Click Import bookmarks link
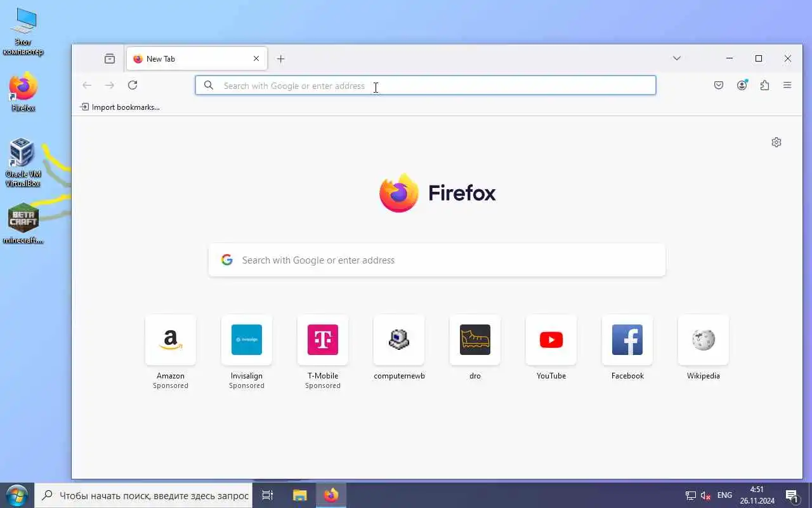 coord(120,107)
